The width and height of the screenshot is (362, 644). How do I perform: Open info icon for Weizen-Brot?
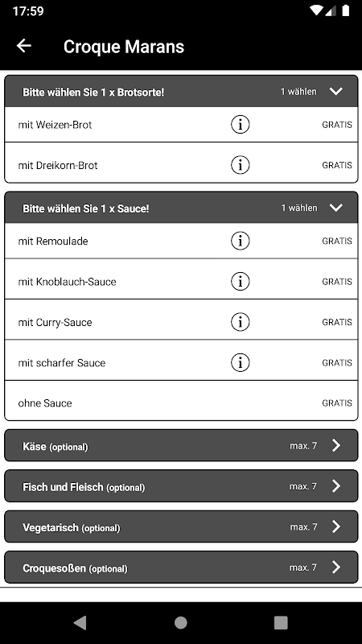[x=240, y=125]
